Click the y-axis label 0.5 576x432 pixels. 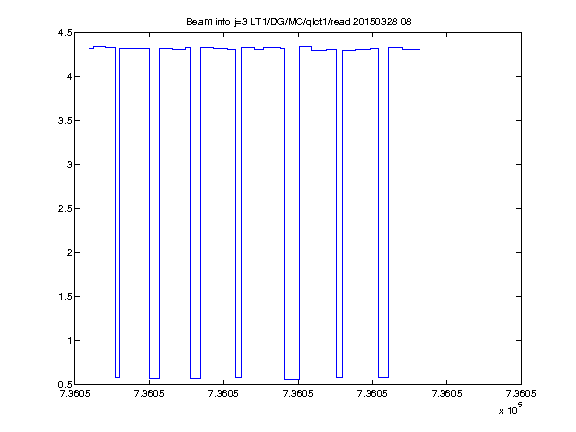coord(65,384)
